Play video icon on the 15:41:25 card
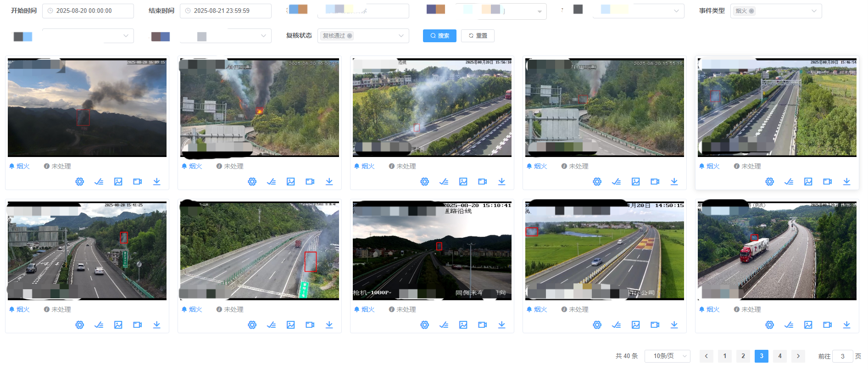868x370 pixels. click(138, 325)
